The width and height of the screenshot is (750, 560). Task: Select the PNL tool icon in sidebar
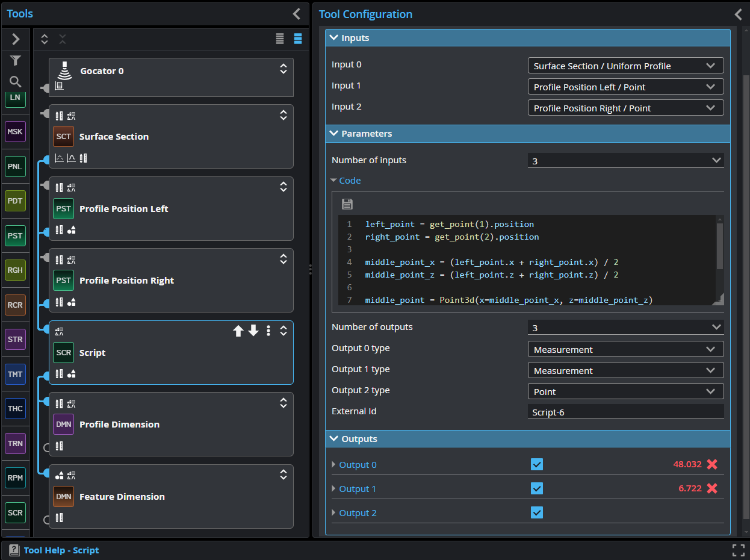[x=16, y=166]
